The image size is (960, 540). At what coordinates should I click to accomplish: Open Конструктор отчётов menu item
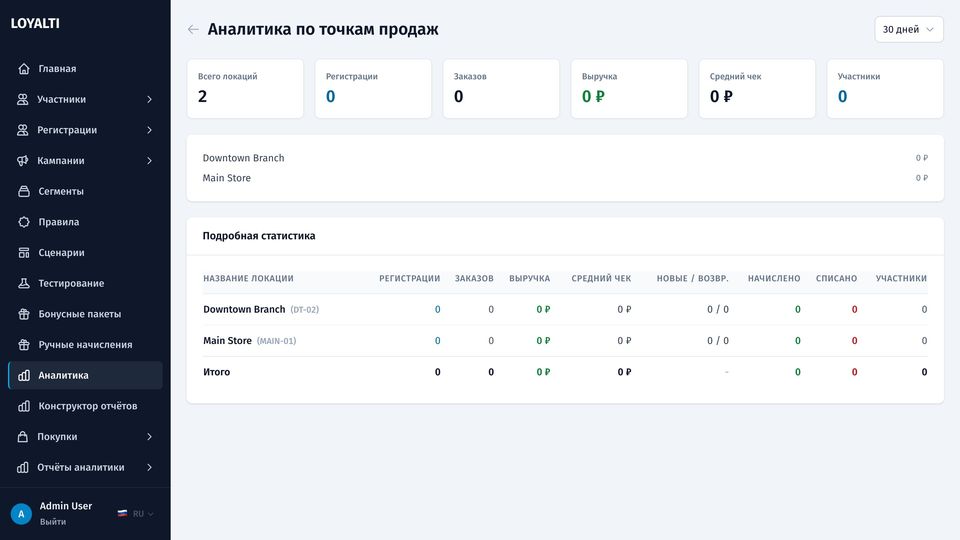coord(85,406)
